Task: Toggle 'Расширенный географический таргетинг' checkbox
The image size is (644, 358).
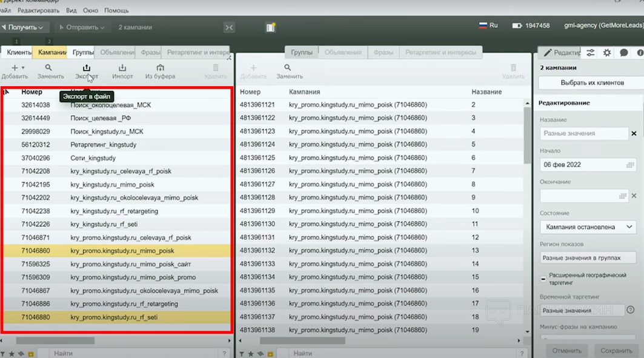Action: click(x=543, y=279)
